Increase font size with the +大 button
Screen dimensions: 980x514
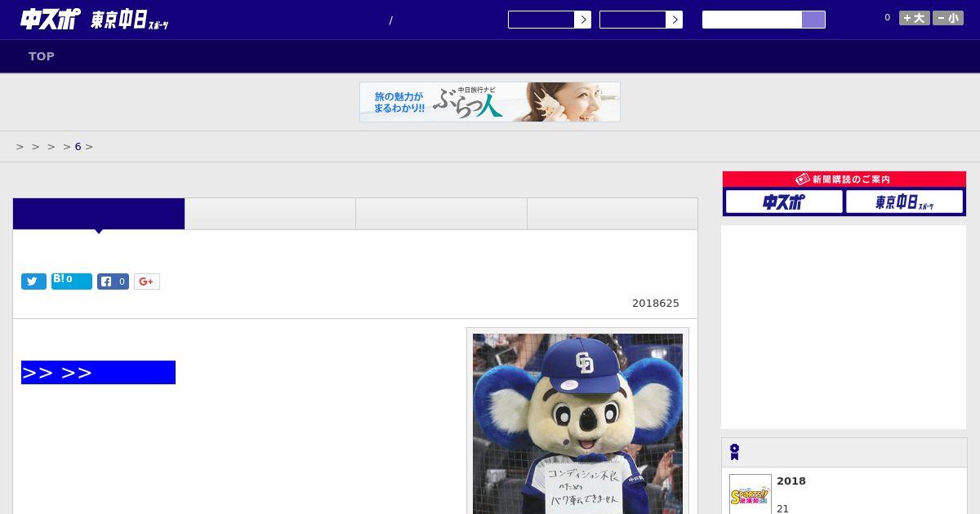coord(915,18)
